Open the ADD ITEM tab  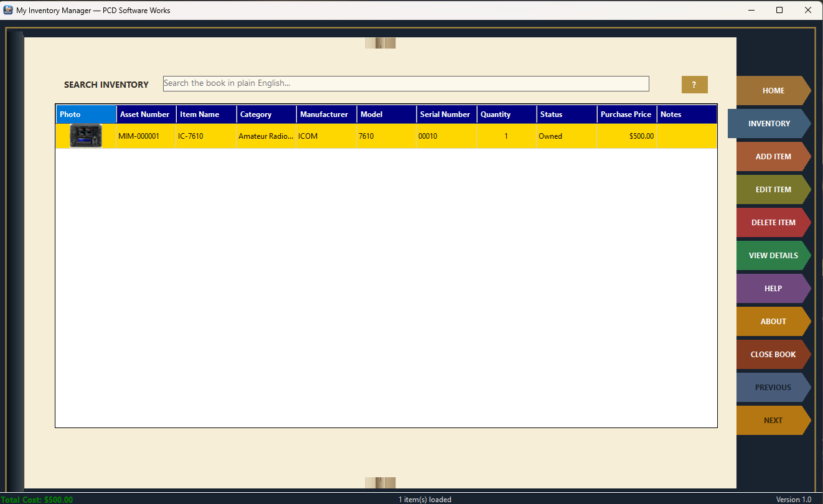[773, 157]
